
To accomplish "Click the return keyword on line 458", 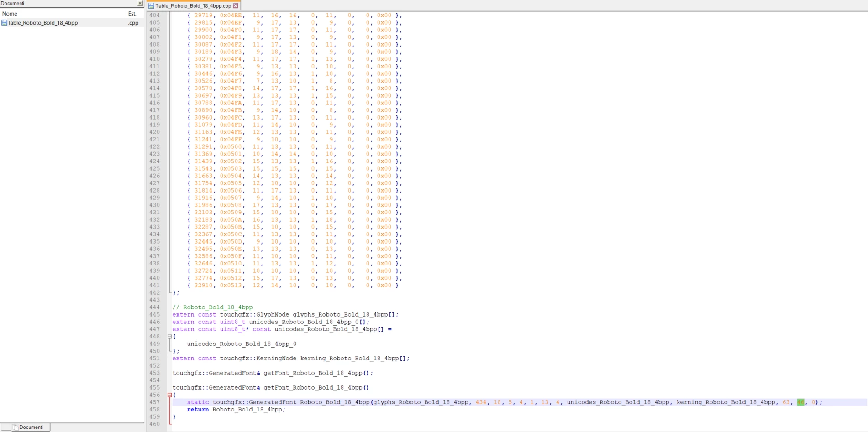I will 198,410.
